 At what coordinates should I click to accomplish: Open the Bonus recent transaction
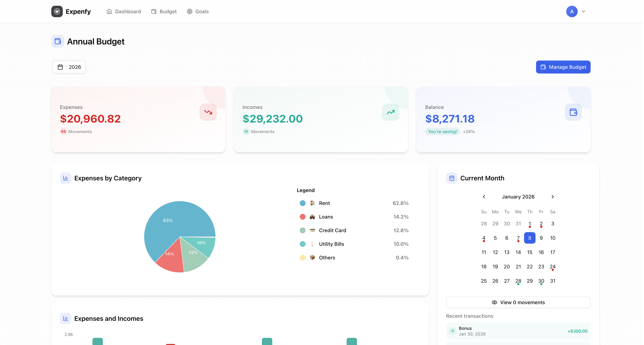click(518, 331)
